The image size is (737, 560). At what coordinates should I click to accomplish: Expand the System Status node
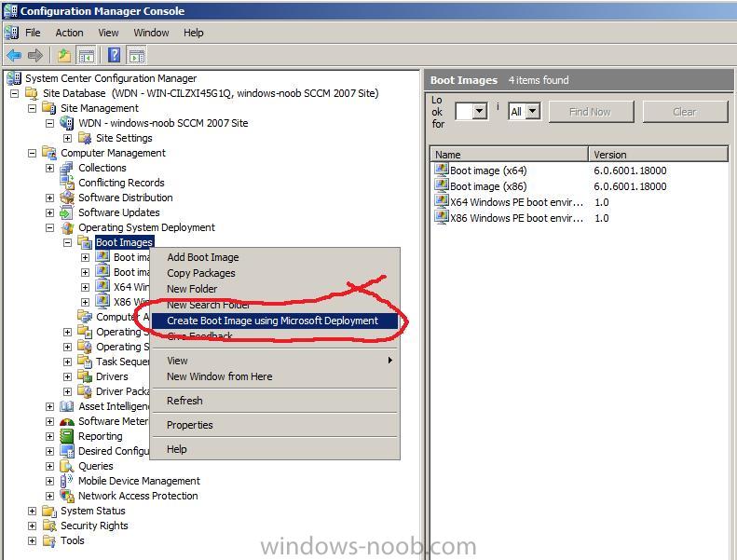coord(32,512)
